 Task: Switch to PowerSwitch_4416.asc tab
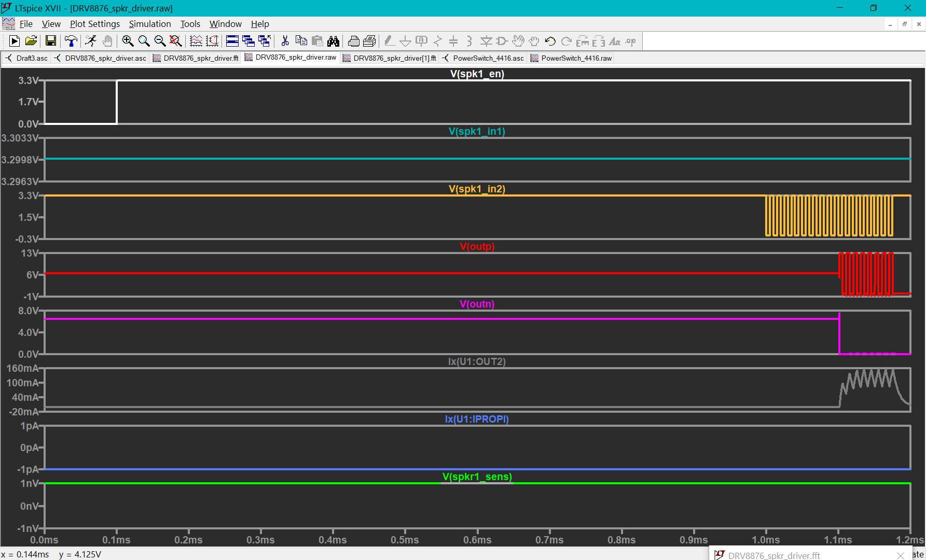tap(483, 58)
